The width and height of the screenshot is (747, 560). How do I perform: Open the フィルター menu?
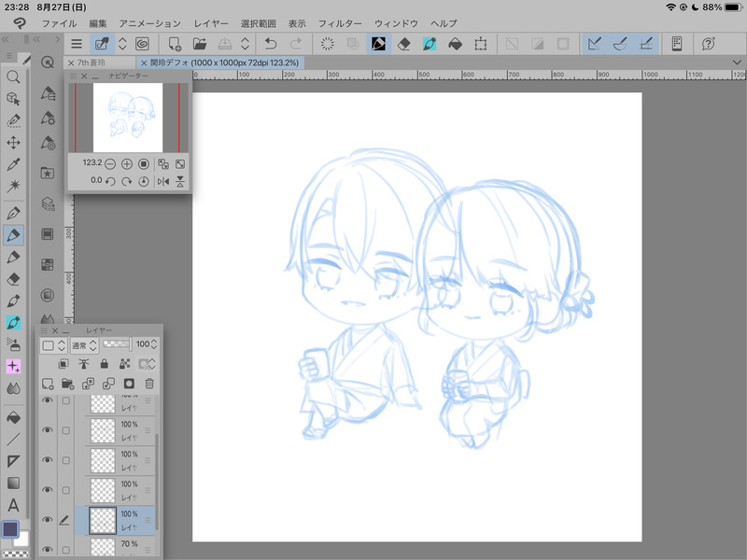pyautogui.click(x=340, y=23)
